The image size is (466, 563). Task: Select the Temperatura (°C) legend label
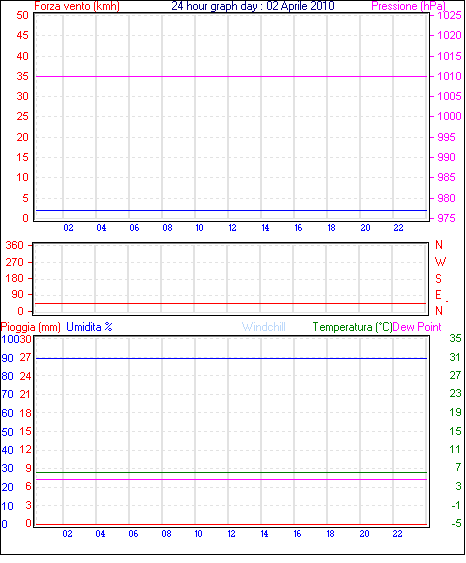tap(352, 327)
